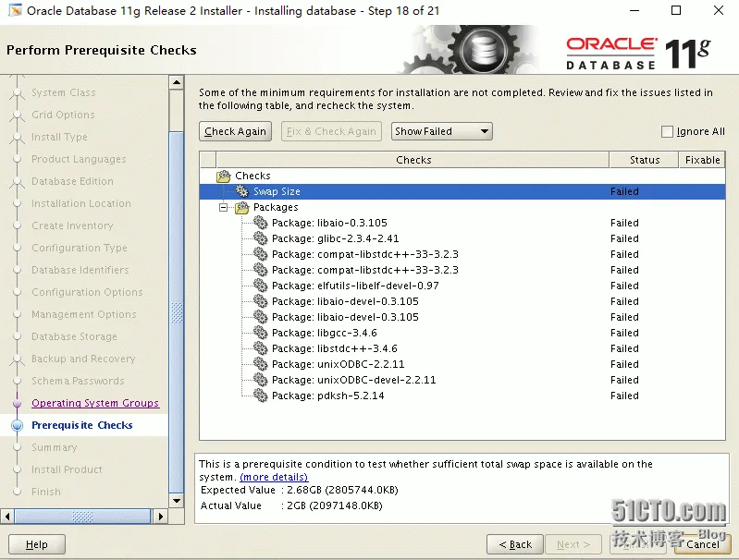
Task: Click sidebar scroll up arrow
Action: tap(177, 82)
